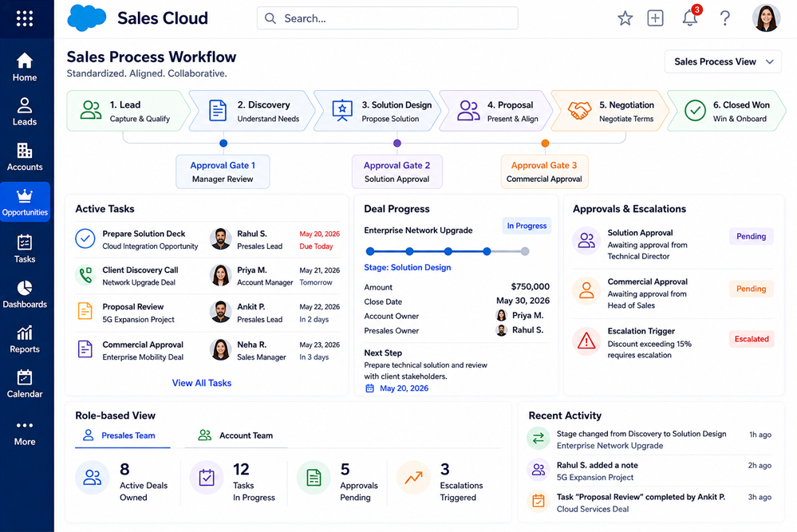797x532 pixels.
Task: Open the notifications bell
Action: pyautogui.click(x=690, y=18)
